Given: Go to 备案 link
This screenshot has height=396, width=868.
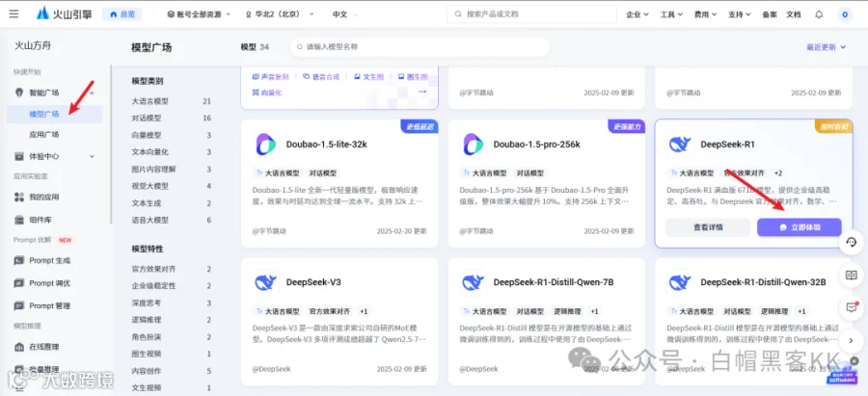Looking at the screenshot, I should [770, 14].
